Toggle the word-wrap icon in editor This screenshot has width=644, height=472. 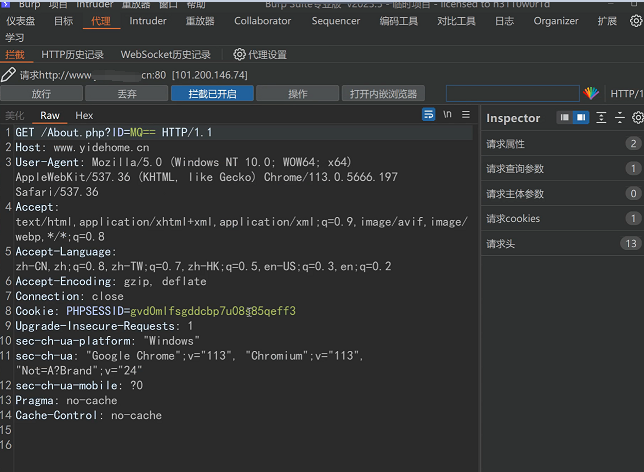point(428,114)
